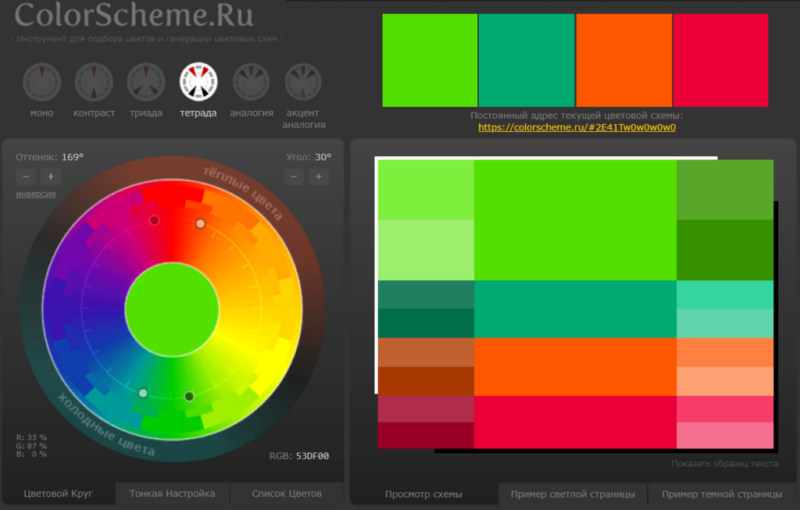
Task: Click the pale teal marker on color wheel
Action: click(143, 393)
